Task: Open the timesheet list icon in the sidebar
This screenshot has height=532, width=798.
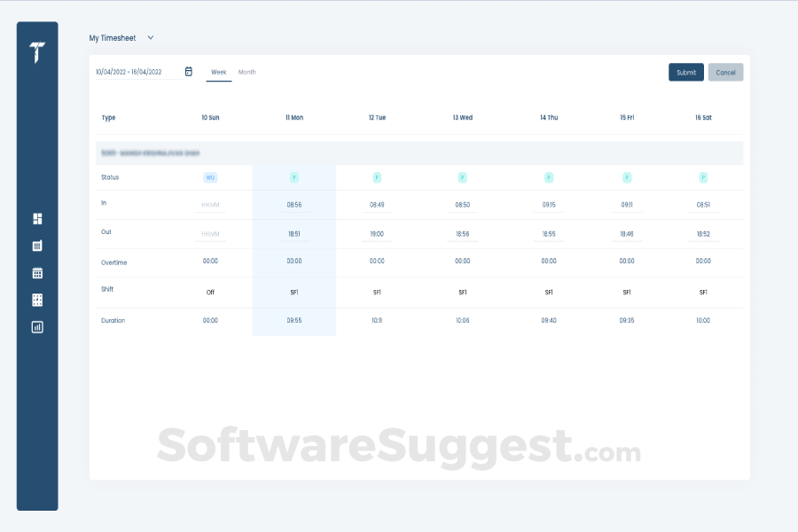Action: [x=37, y=246]
